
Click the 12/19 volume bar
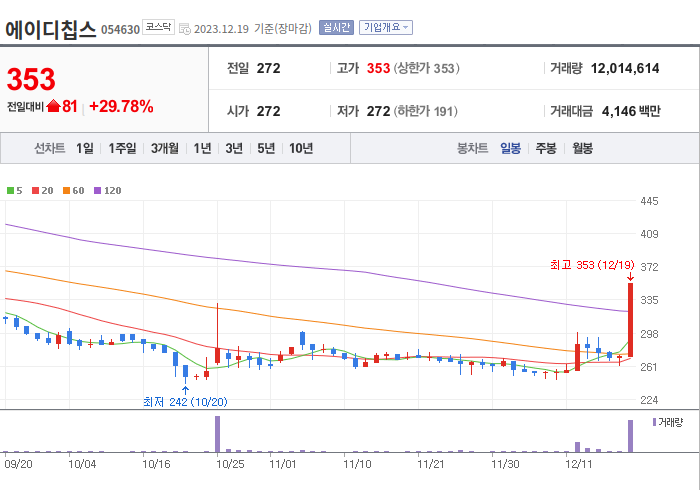coord(630,436)
